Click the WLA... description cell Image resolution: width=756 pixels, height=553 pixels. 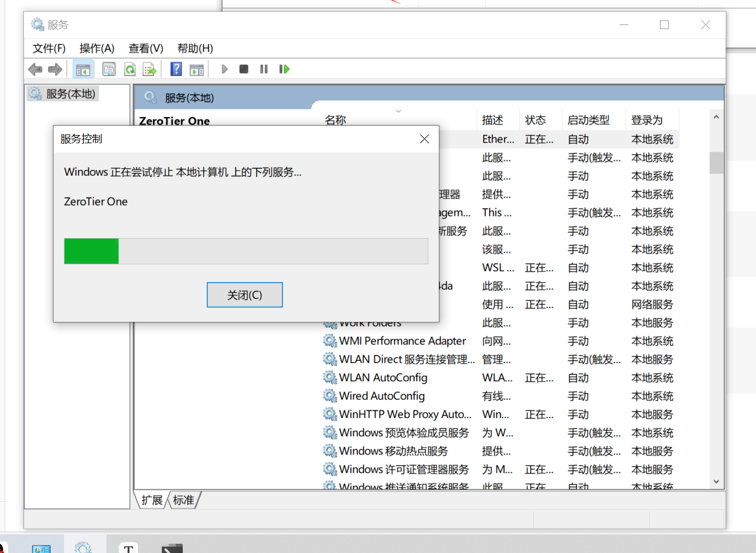498,378
